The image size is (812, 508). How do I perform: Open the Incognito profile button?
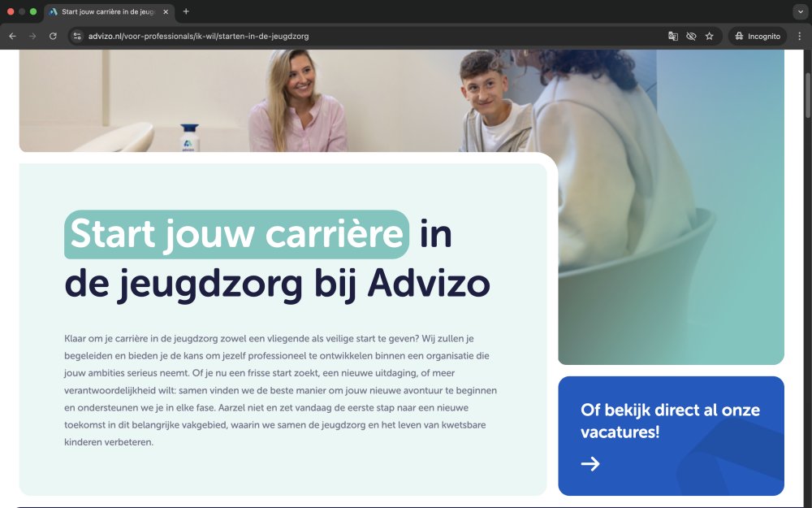pyautogui.click(x=758, y=36)
